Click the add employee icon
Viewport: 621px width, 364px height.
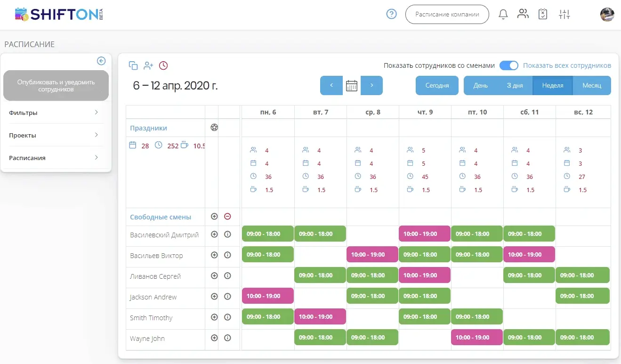click(x=149, y=66)
